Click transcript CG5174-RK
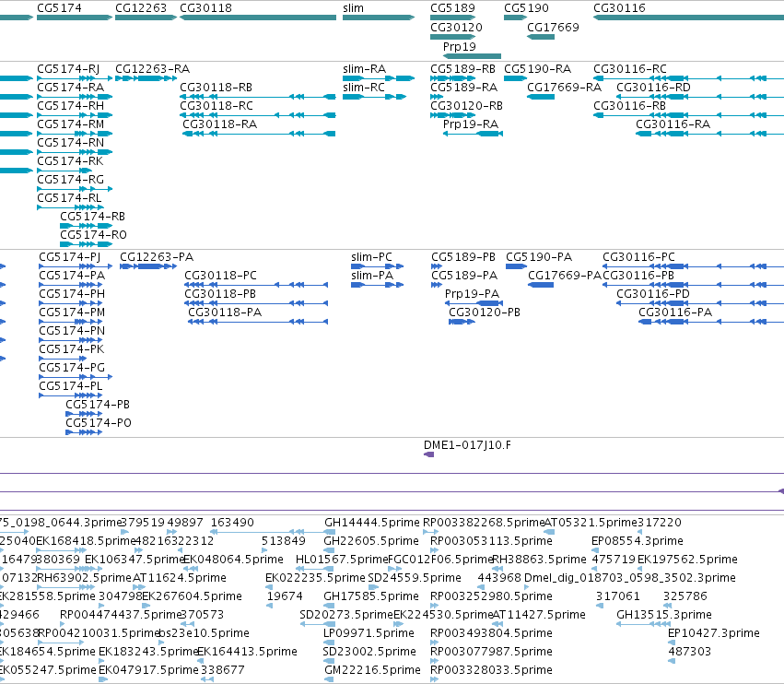 pos(70,161)
